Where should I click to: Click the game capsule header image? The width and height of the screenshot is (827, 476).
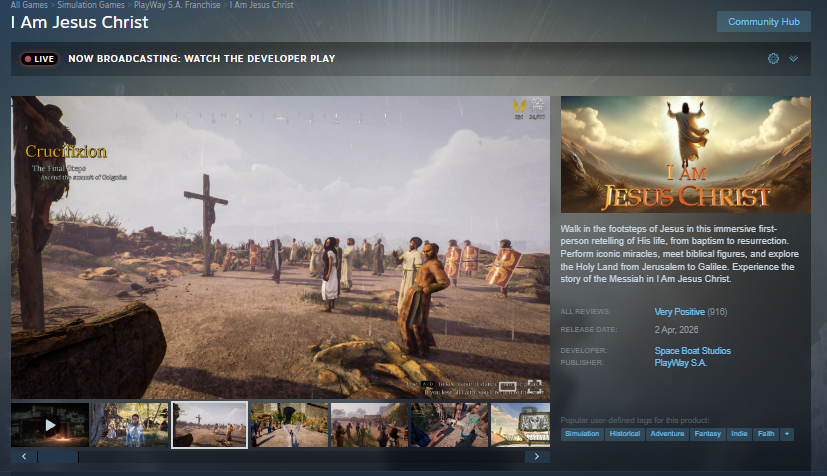686,154
